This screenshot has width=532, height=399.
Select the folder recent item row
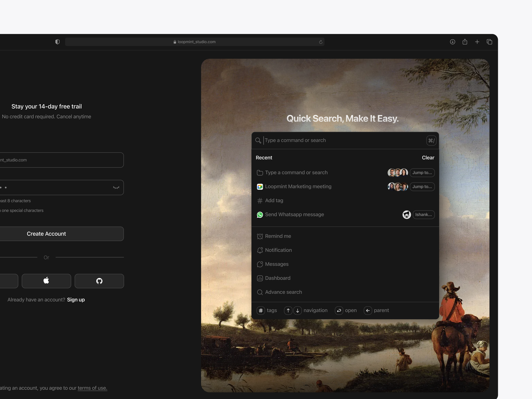click(345, 172)
